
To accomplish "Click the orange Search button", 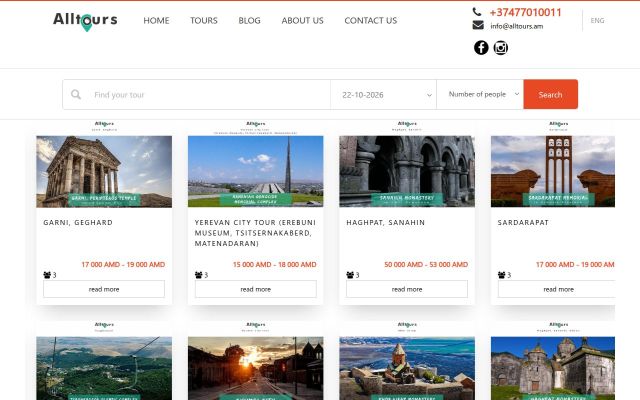I will click(x=550, y=94).
